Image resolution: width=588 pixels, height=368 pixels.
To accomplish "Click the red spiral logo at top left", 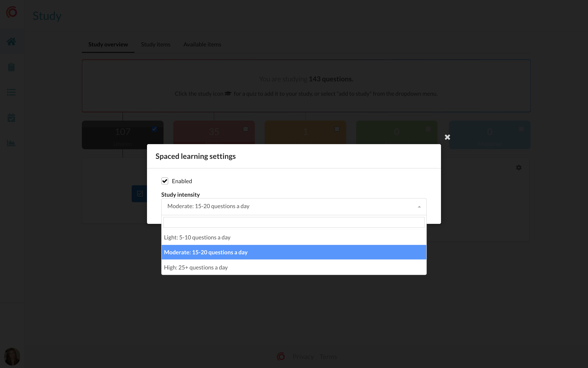I will (x=12, y=12).
